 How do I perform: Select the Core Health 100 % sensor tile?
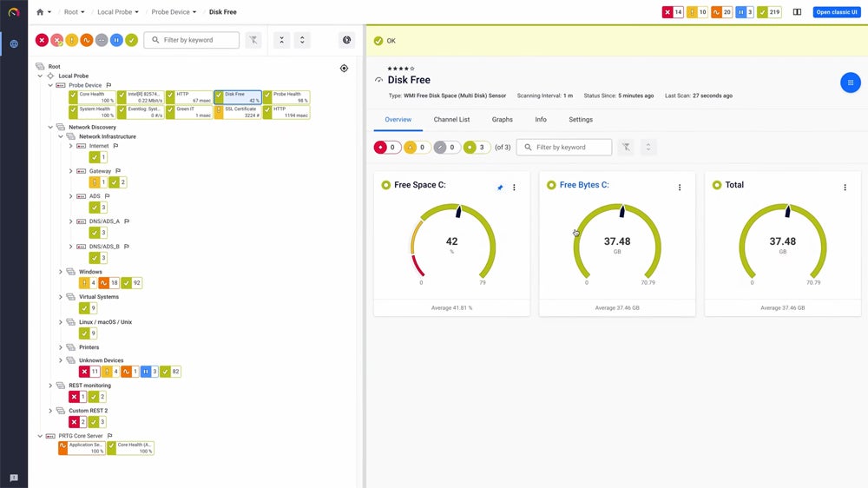point(92,97)
